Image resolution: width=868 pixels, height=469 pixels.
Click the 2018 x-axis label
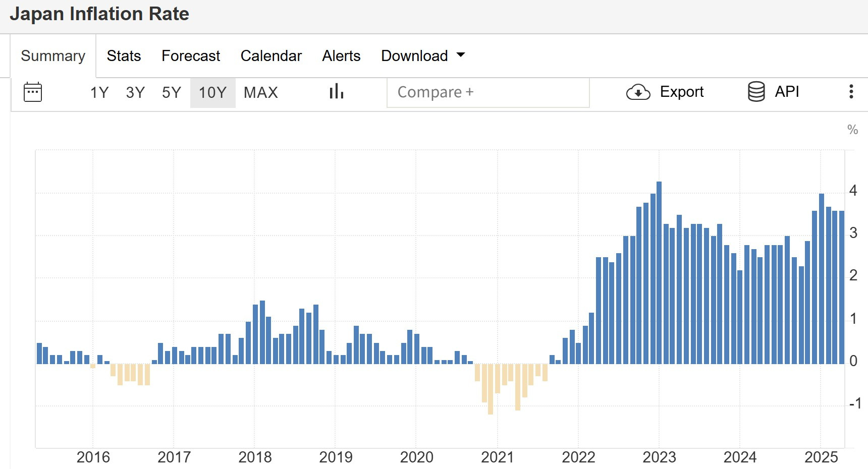[x=255, y=457]
